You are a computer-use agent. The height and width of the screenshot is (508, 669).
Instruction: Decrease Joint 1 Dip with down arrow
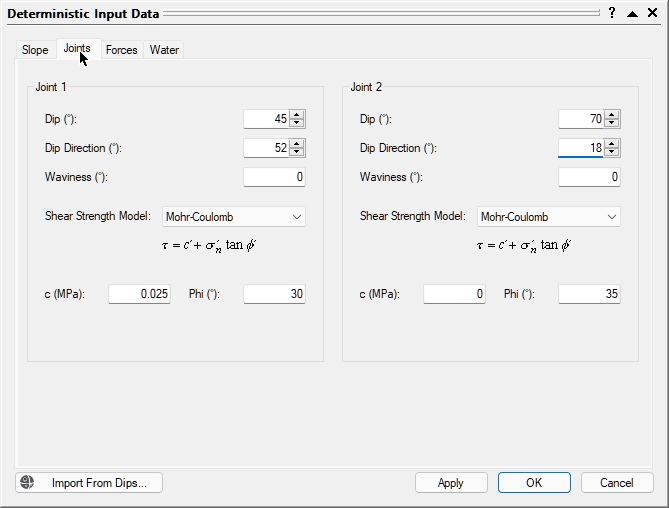[297, 123]
